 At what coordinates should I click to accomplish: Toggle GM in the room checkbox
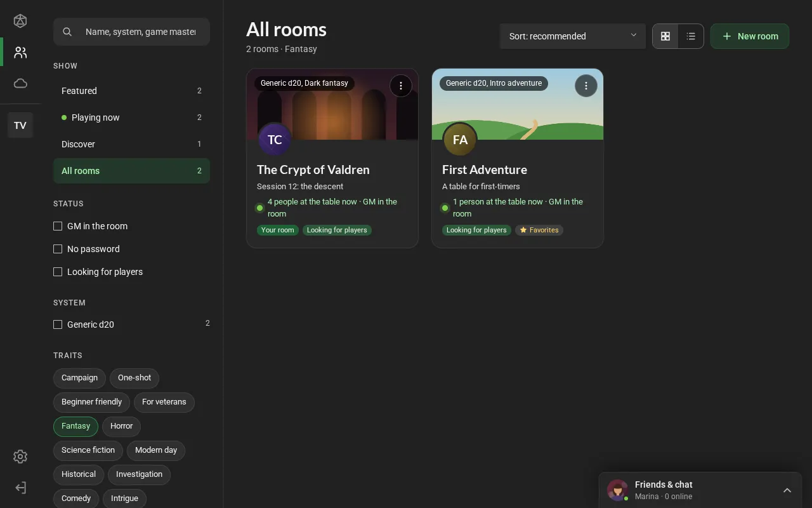[58, 226]
